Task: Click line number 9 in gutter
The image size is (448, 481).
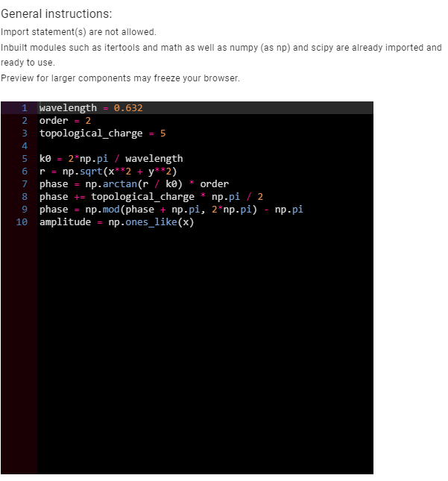Action: pos(25,210)
